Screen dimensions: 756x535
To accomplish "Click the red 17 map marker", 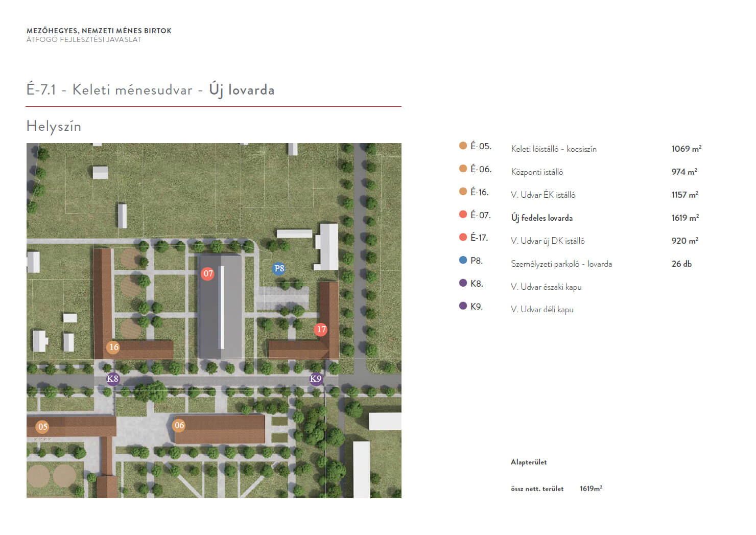I will coord(321,329).
